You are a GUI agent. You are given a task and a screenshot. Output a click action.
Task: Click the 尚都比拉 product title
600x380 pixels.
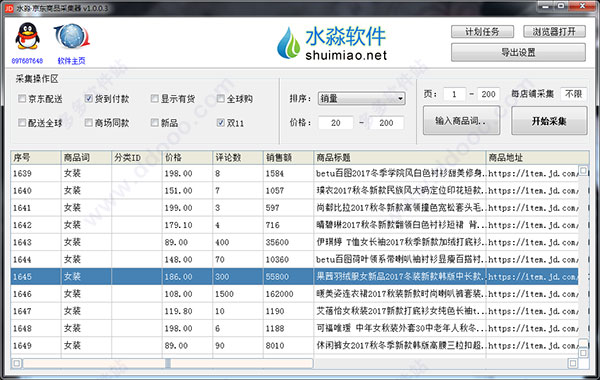coord(401,208)
